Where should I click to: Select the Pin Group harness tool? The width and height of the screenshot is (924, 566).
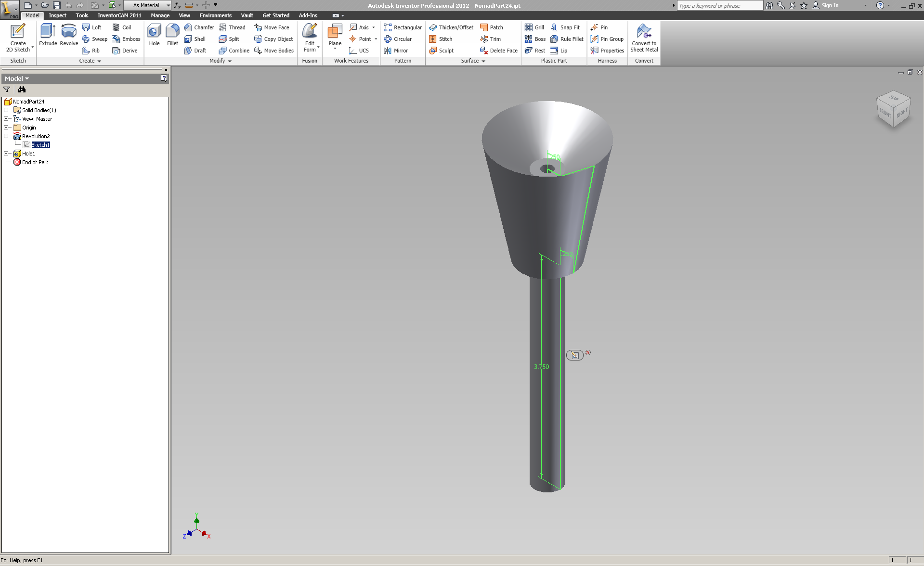click(607, 39)
